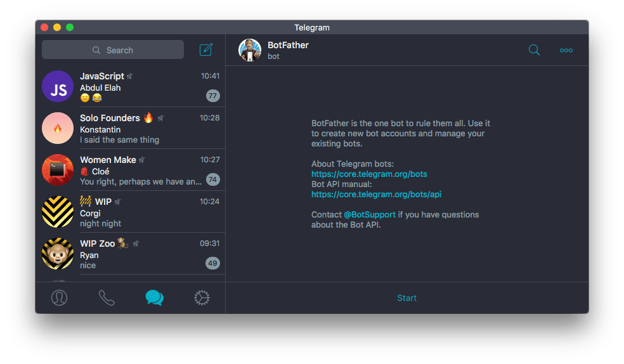Click the BotFather chat title
624x364 pixels.
tap(288, 45)
